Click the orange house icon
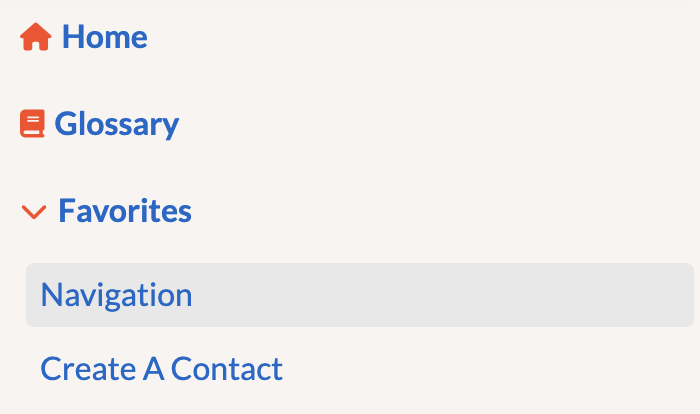 pos(35,38)
